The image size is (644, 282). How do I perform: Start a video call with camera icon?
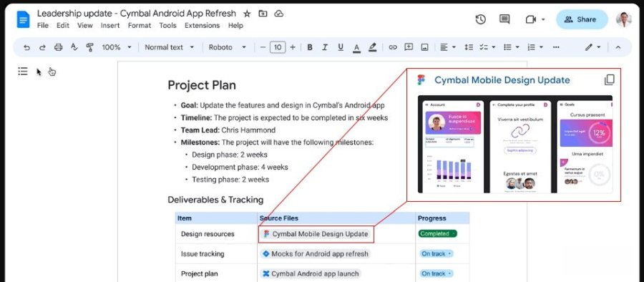pyautogui.click(x=531, y=19)
